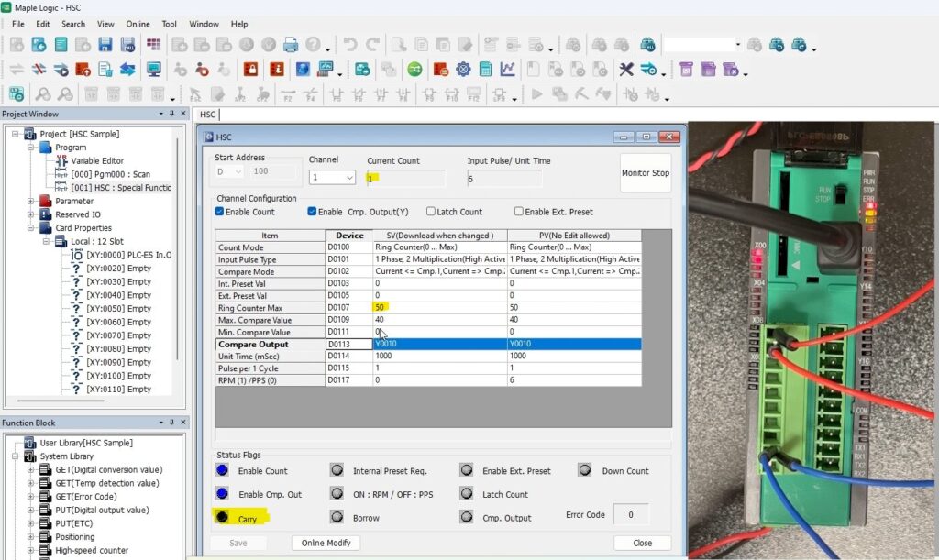Viewport: 939px width, 560px height.
Task: Select Variable Editor in project tree
Action: click(x=97, y=161)
